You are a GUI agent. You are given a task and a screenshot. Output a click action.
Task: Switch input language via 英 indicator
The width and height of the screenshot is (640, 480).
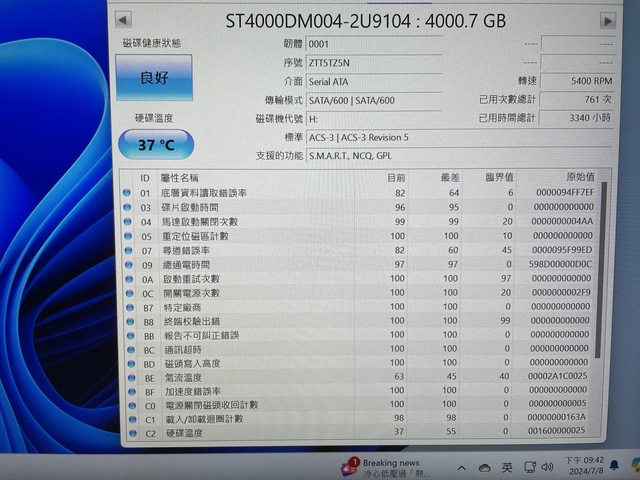pyautogui.click(x=507, y=468)
